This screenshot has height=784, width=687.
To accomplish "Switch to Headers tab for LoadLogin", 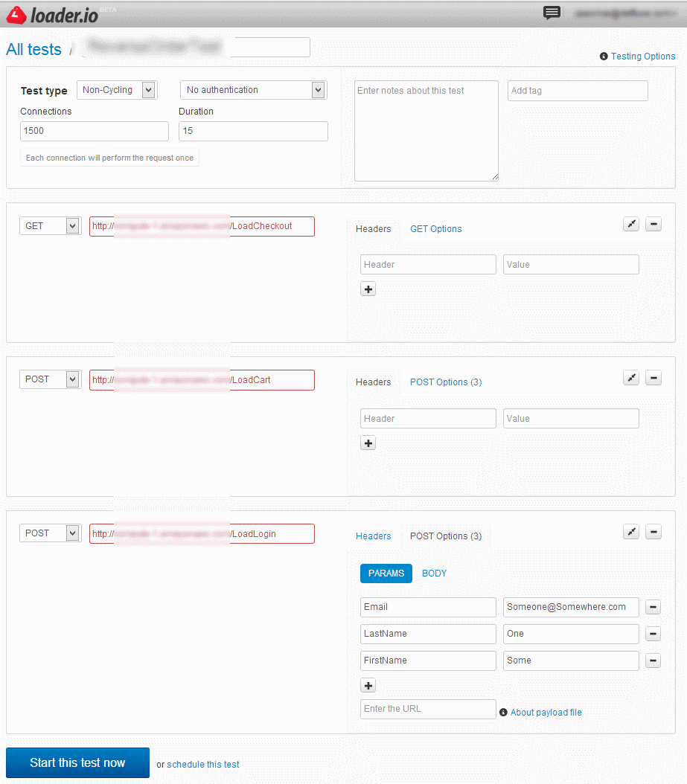I will click(373, 536).
